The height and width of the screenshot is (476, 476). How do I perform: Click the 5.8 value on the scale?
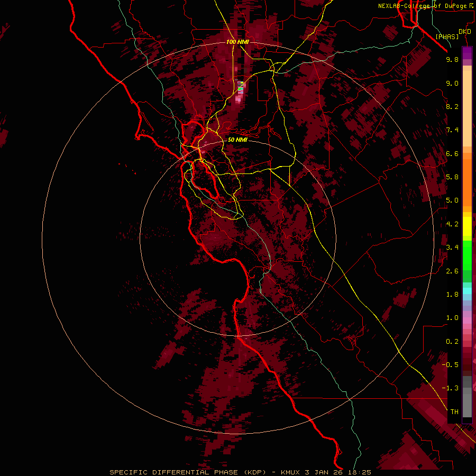(452, 177)
